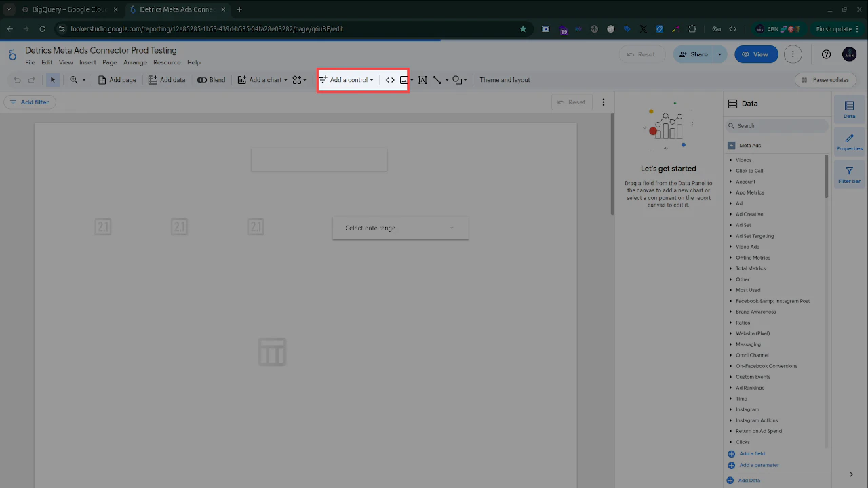Screen dimensions: 868x488
Task: Expand the Instagram Actions section
Action: point(757,420)
